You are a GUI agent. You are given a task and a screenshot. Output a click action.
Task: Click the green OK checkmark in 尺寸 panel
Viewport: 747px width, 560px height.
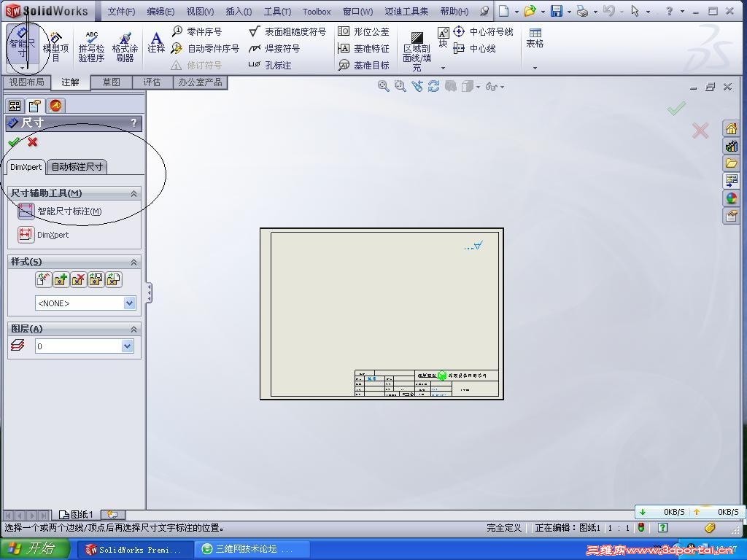pos(15,141)
